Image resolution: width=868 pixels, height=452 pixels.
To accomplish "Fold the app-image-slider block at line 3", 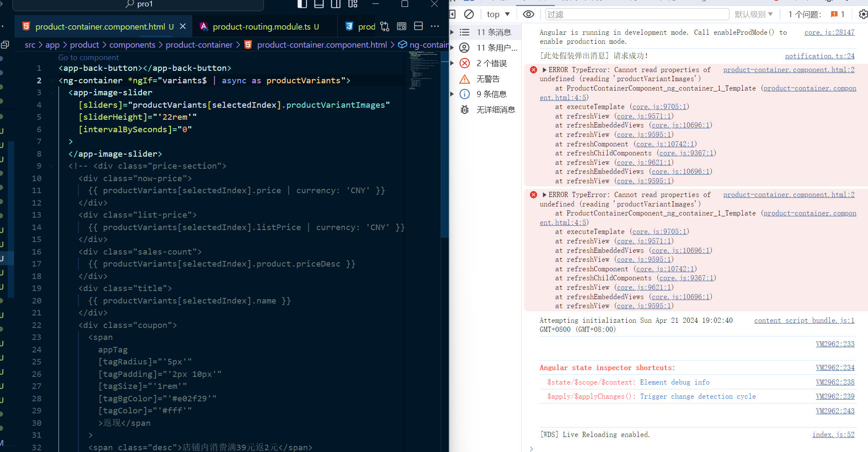I will click(52, 93).
